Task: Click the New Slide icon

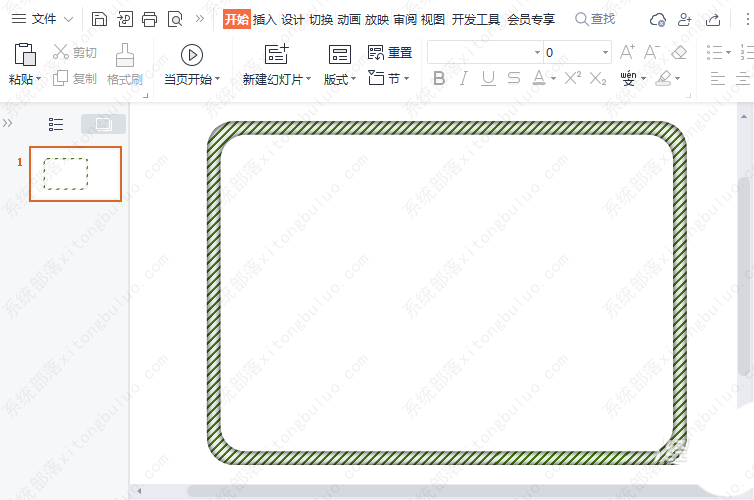Action: point(276,55)
